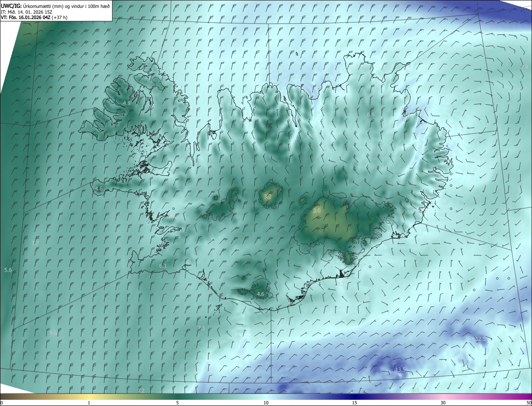The image size is (532, 406).
Task: Click the '1' label on the color scale
Action: [x=89, y=403]
